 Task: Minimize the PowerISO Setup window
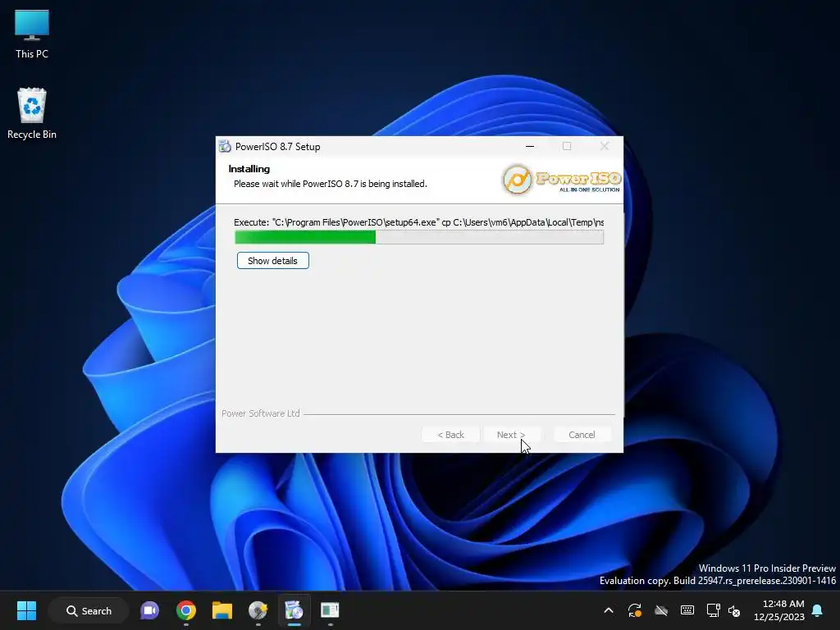tap(530, 146)
